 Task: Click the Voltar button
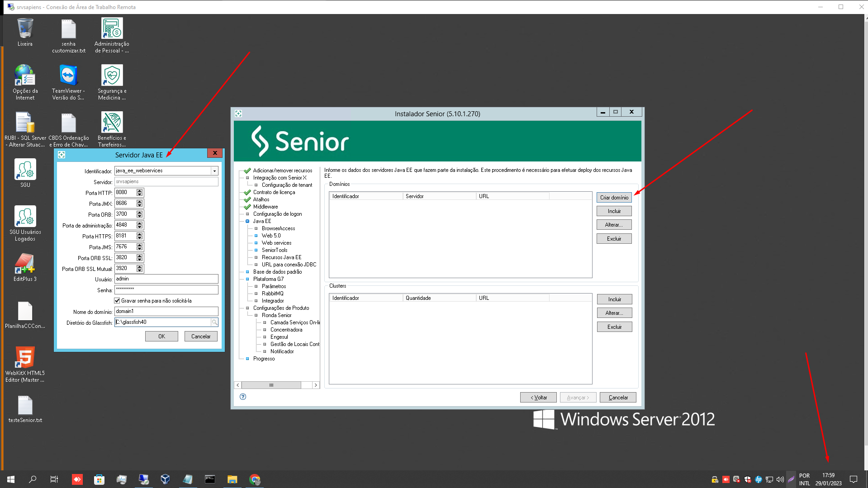click(538, 398)
